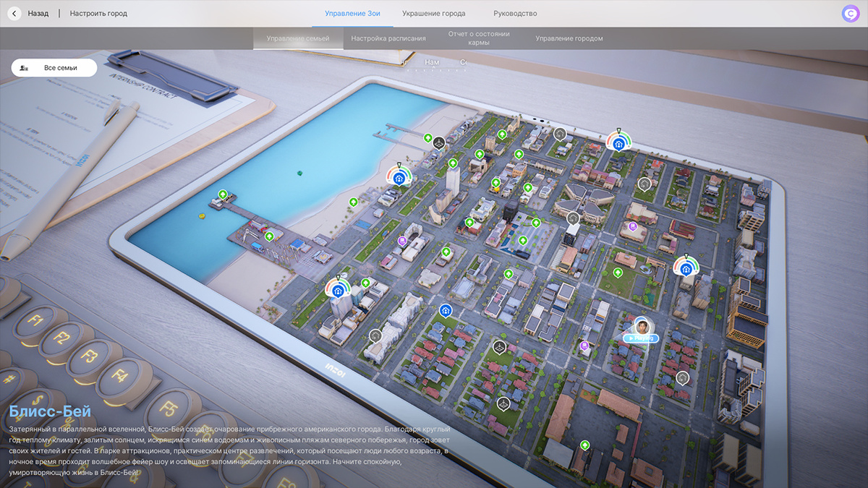The image size is (868, 488).
Task: Open Отчет о состоянии кармы sub-tab
Action: point(479,38)
